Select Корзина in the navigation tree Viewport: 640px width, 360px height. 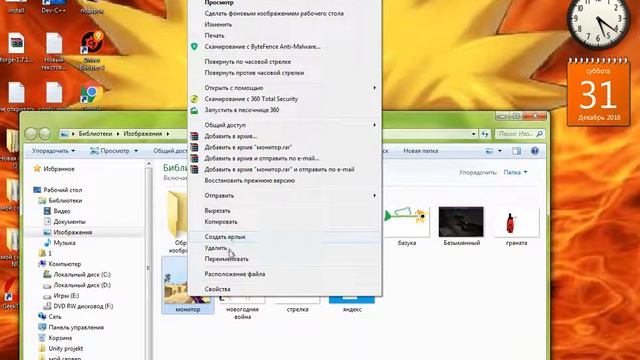[x=60, y=338]
